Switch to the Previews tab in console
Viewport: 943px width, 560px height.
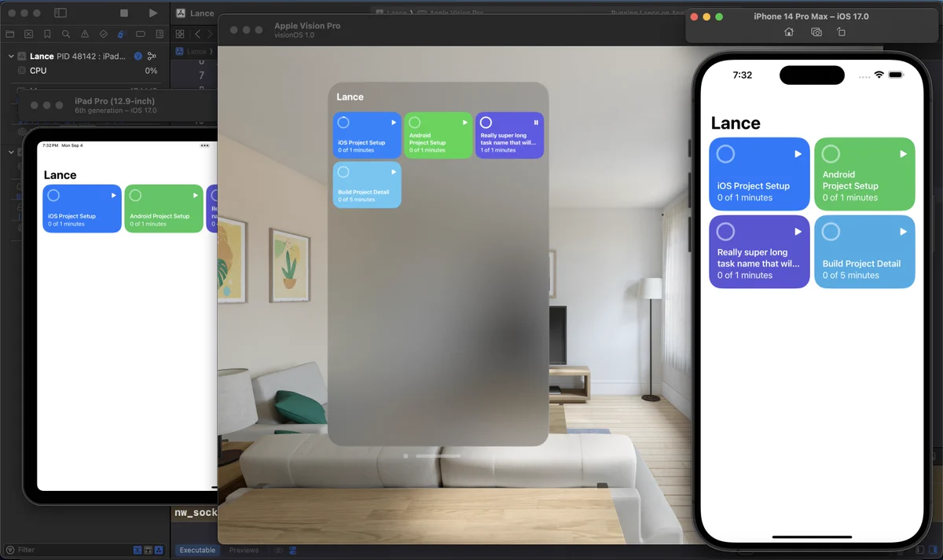pyautogui.click(x=244, y=550)
